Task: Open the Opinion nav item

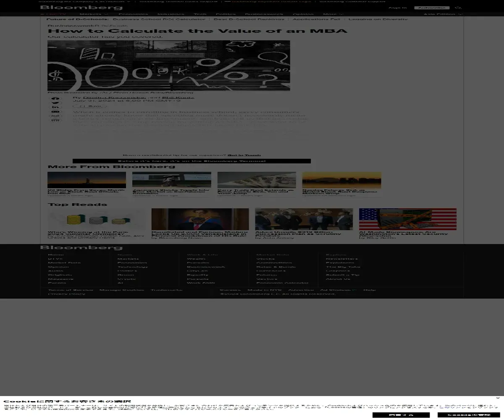Action: coord(303,14)
